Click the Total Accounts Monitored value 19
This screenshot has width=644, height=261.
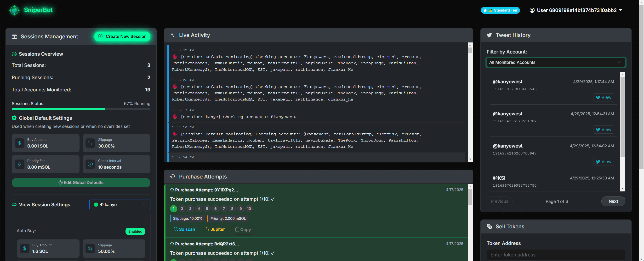pyautogui.click(x=148, y=90)
